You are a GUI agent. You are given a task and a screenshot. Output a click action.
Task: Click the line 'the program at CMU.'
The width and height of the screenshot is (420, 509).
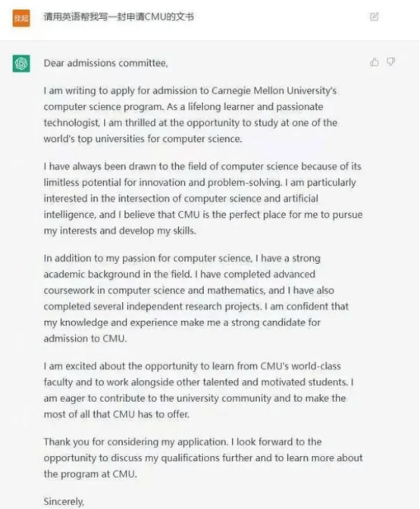(90, 474)
